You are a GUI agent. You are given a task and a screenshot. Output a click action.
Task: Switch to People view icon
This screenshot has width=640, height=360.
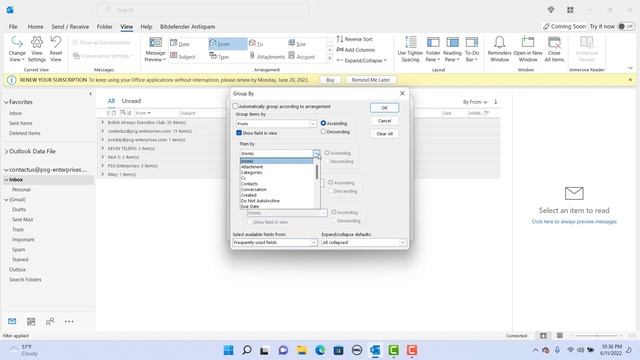50,322
